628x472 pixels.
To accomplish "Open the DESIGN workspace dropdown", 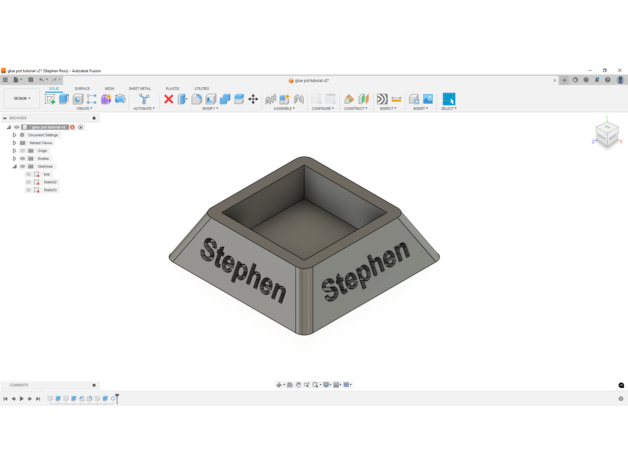I will coord(21,99).
